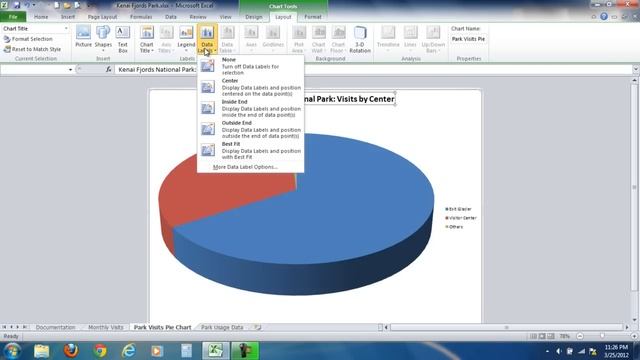The image size is (640, 360).
Task: Expand the Chart Title element selector dropdown
Action: point(66,29)
